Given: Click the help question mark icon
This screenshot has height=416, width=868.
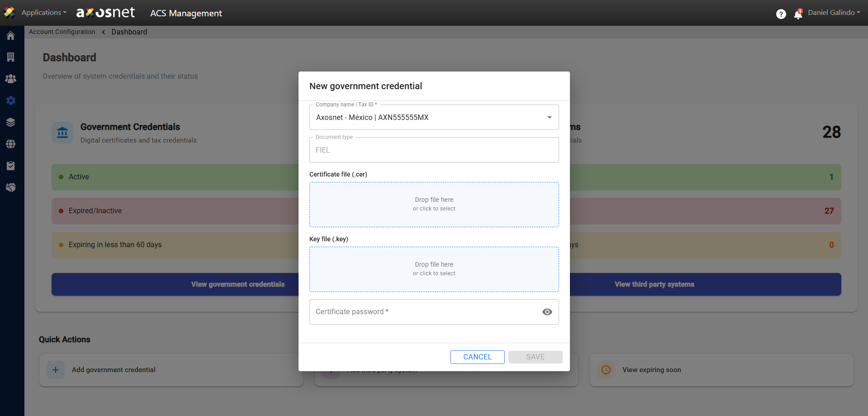Looking at the screenshot, I should (x=781, y=14).
